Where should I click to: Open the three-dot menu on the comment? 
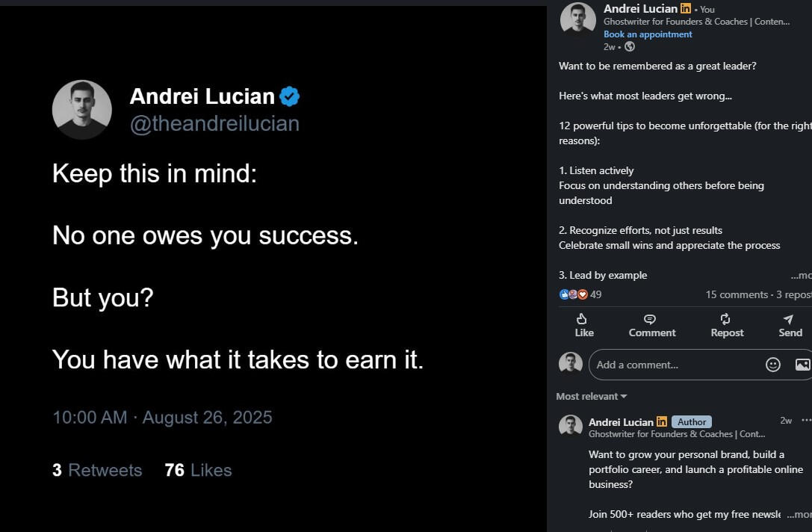click(806, 421)
